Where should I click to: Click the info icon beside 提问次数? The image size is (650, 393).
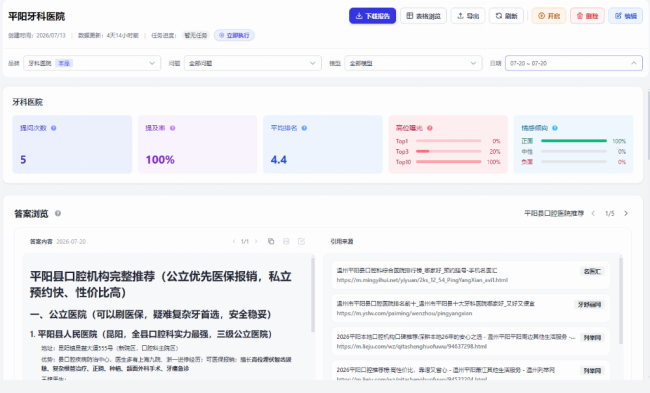[x=53, y=128]
